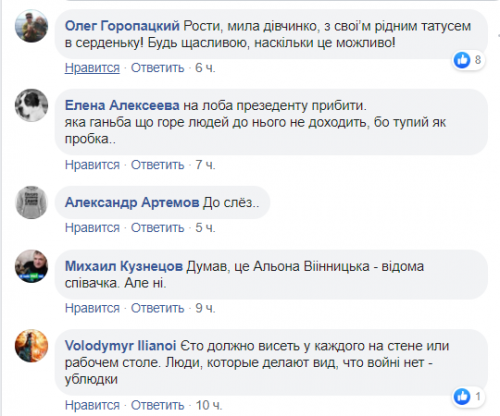Like Елена Алексеева's comment via Нравится
This screenshot has height=416, width=500.
(92, 165)
